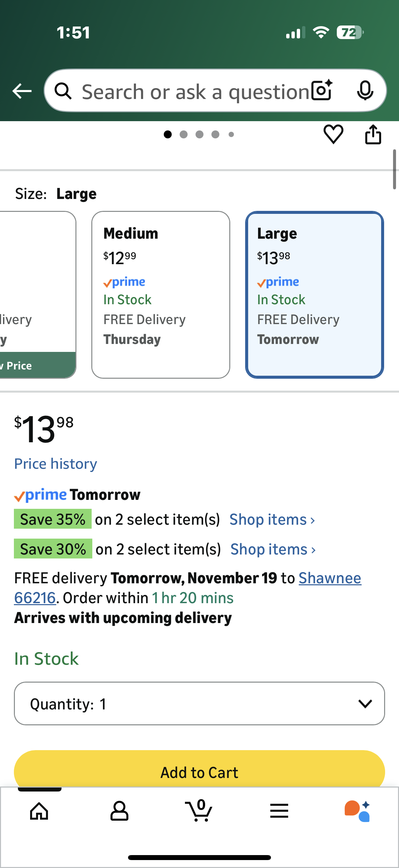Open Shop items for Save 35% offer

272,520
